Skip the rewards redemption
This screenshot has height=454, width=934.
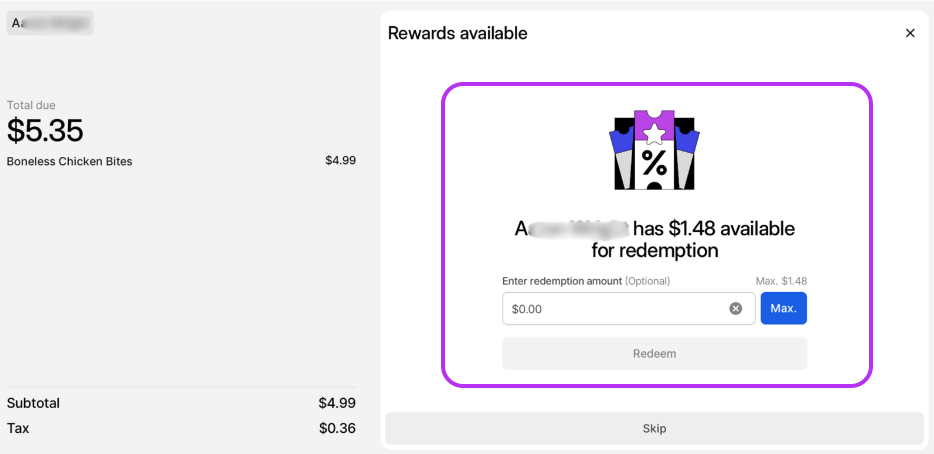[x=654, y=429]
